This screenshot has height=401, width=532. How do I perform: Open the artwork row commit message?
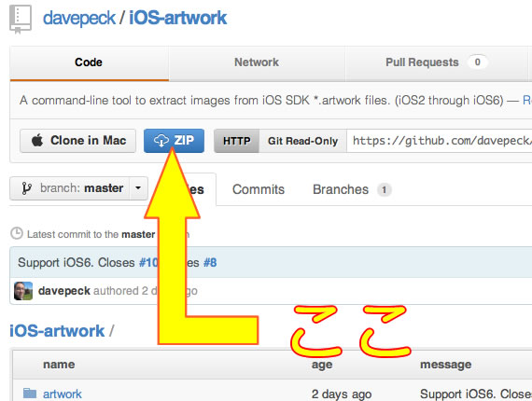tap(476, 394)
